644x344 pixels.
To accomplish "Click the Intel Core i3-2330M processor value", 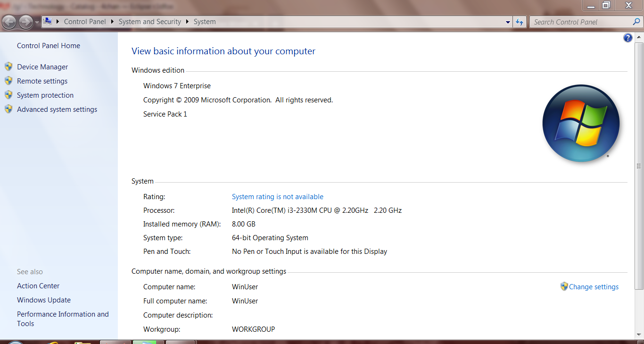I will click(x=317, y=210).
